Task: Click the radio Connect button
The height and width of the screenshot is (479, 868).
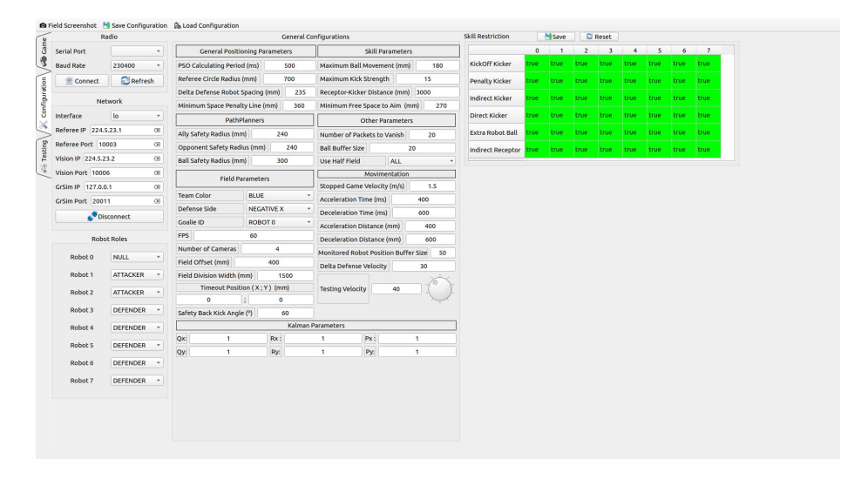Action: tap(82, 81)
